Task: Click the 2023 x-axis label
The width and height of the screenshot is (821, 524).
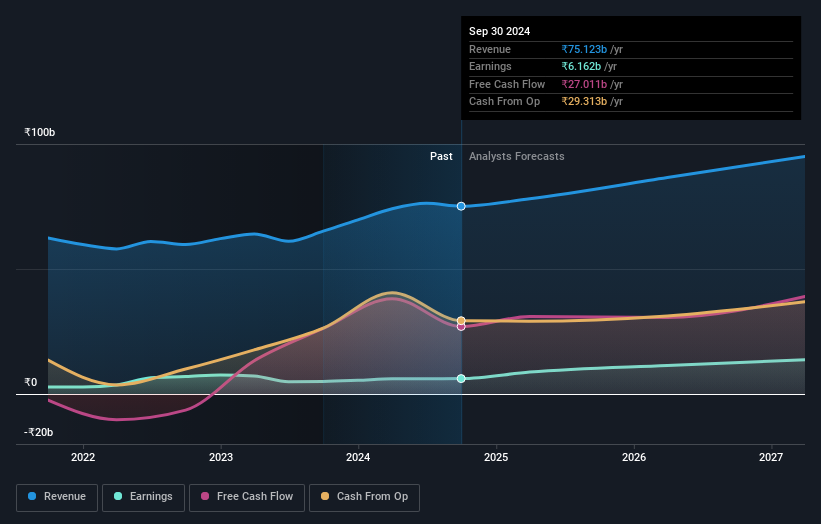Action: pyautogui.click(x=221, y=457)
